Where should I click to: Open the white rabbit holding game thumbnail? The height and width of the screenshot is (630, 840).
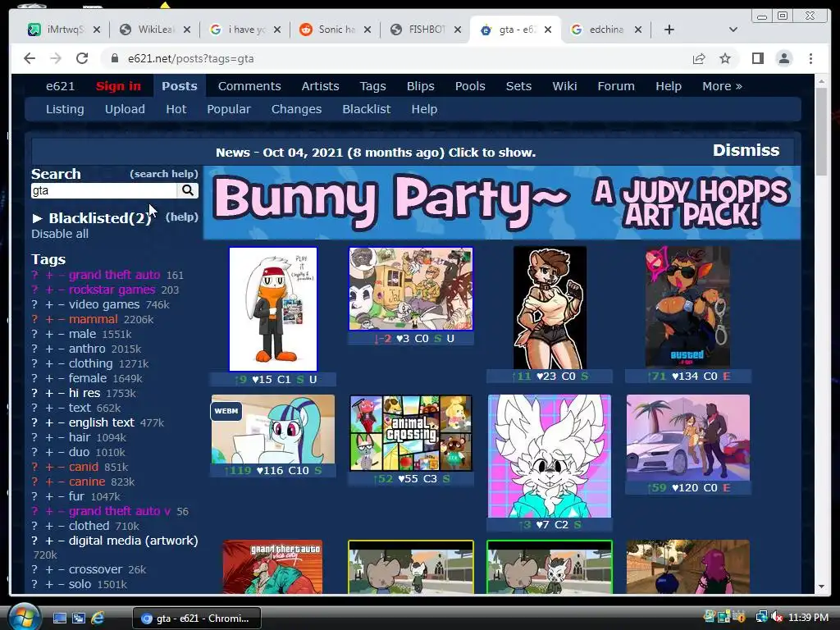point(273,309)
